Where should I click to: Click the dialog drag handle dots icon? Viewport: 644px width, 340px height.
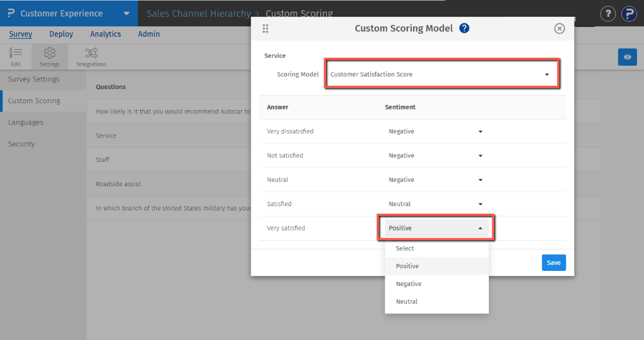265,29
